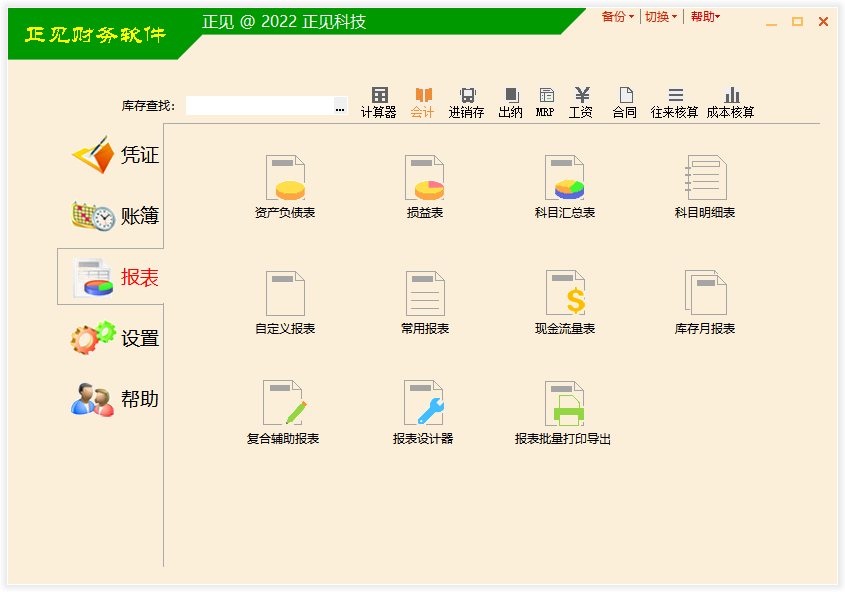Screen dimensions: 845x592
Task: Open the 往来核算 module
Action: tap(675, 103)
